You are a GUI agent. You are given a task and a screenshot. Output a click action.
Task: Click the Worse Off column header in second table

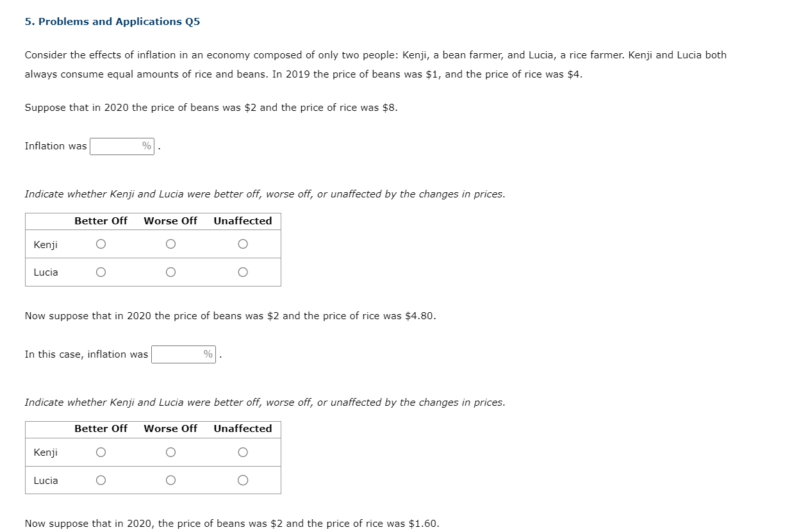(x=170, y=429)
